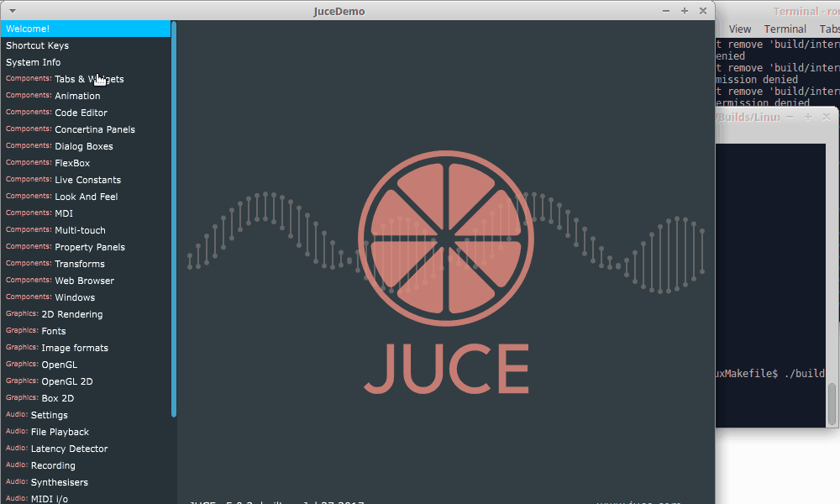The width and height of the screenshot is (840, 504).
Task: Open Components: Multi-touch demo
Action: (x=86, y=230)
